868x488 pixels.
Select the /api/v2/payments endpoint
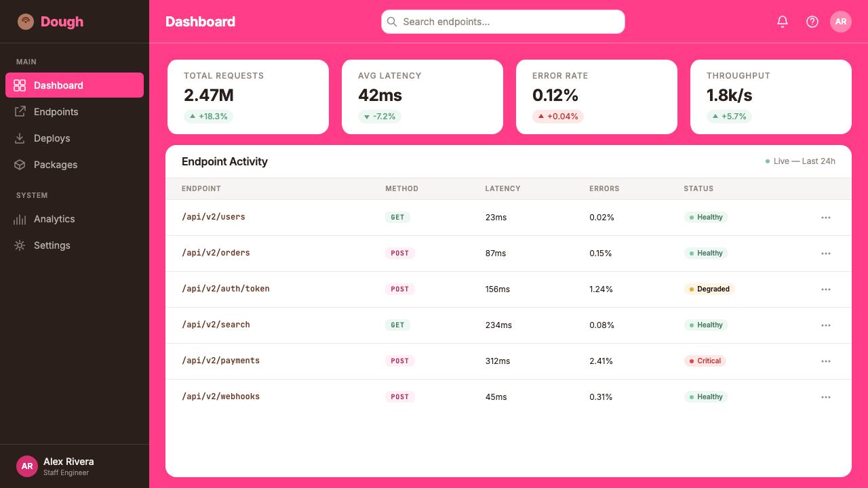pyautogui.click(x=221, y=361)
